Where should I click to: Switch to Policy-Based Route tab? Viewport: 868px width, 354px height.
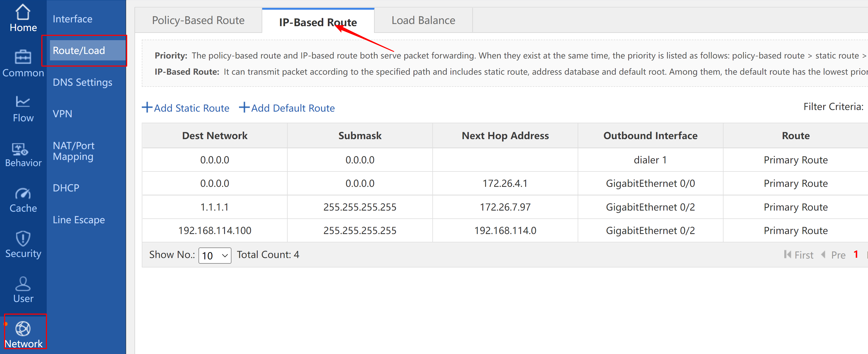coord(198,20)
